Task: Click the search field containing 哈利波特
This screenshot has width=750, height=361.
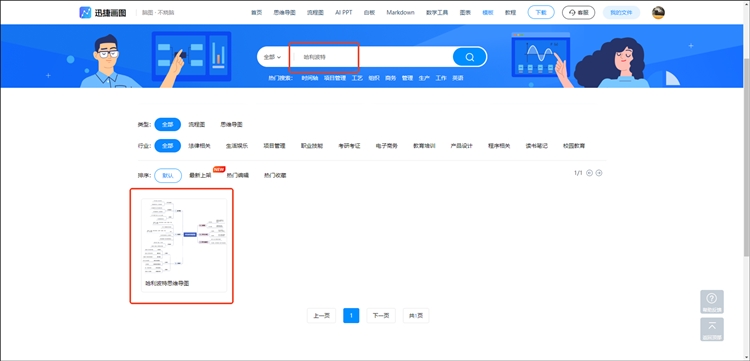Action: (372, 57)
